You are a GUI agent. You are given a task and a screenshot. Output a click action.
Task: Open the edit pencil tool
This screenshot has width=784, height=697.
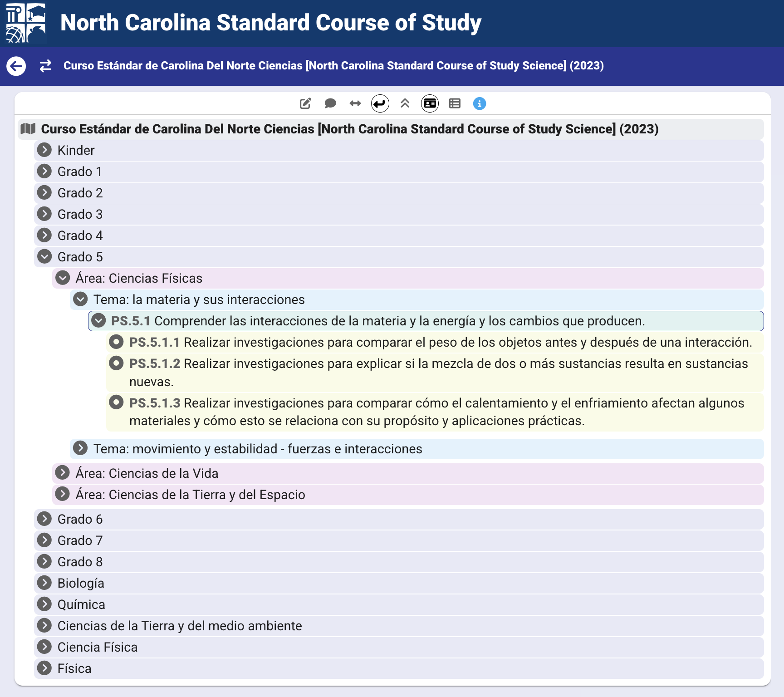tap(305, 104)
